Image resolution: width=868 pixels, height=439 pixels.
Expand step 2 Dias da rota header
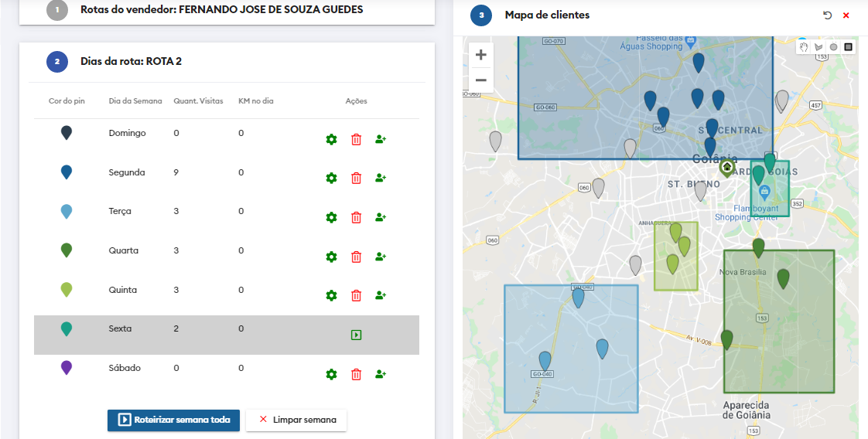pyautogui.click(x=132, y=61)
